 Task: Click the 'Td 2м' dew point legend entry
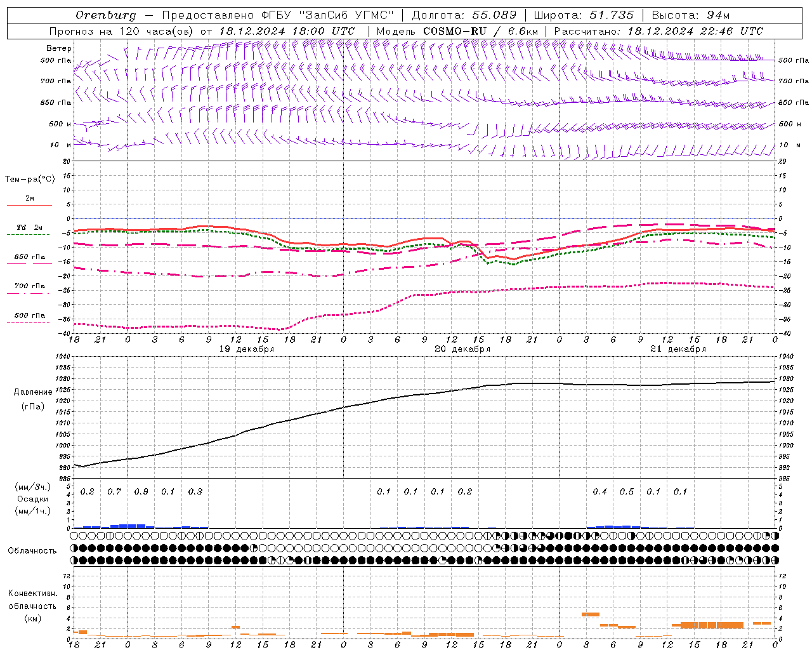tap(29, 227)
